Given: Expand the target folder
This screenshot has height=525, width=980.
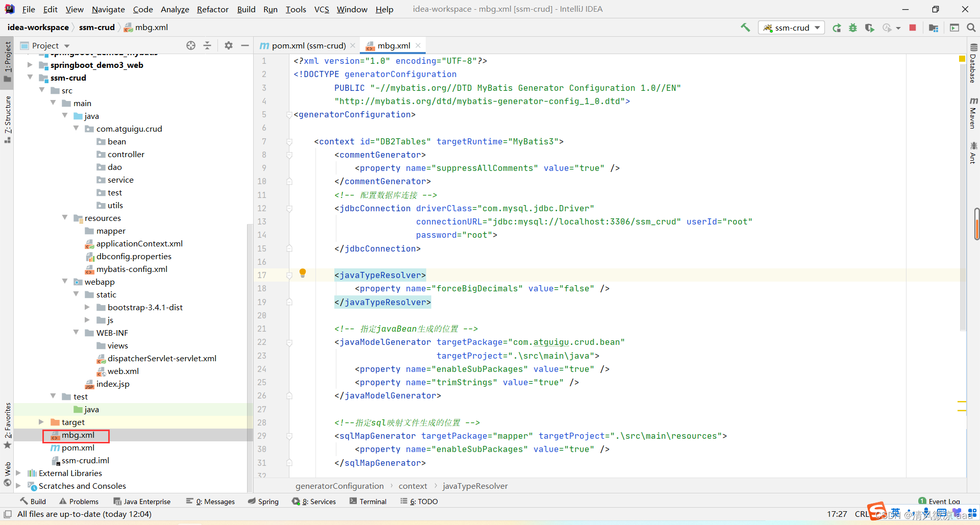Looking at the screenshot, I should click(x=41, y=422).
